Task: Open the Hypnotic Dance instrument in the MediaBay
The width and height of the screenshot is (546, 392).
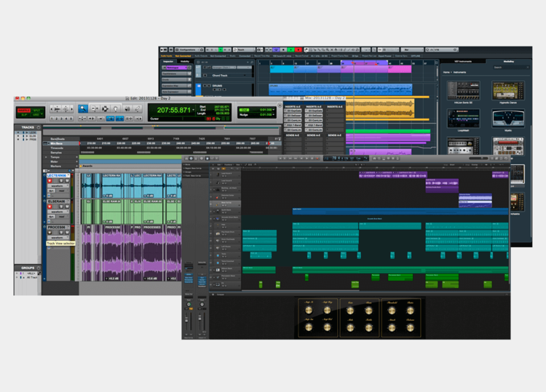Action: (x=507, y=90)
